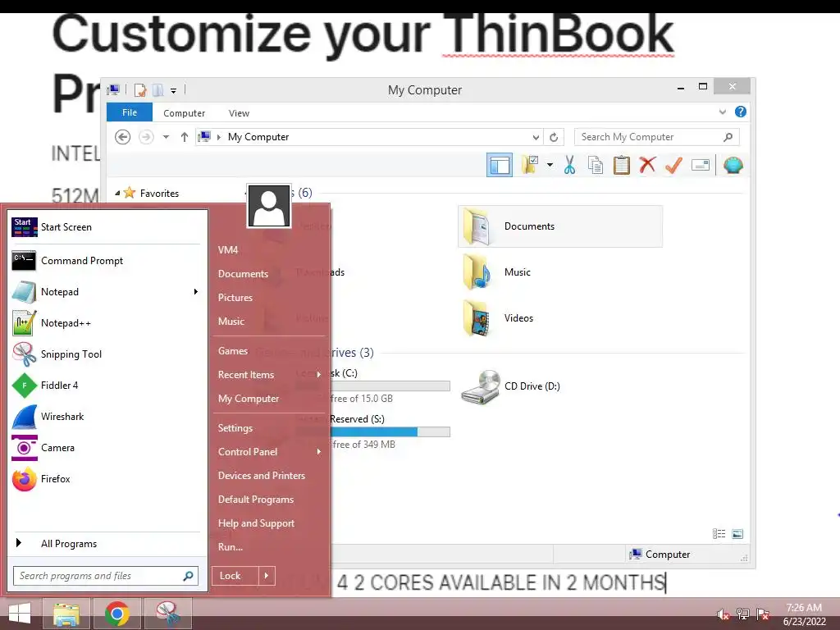Screen dimensions: 840x630
Task: Open Devices and Printers
Action: pos(269,476)
